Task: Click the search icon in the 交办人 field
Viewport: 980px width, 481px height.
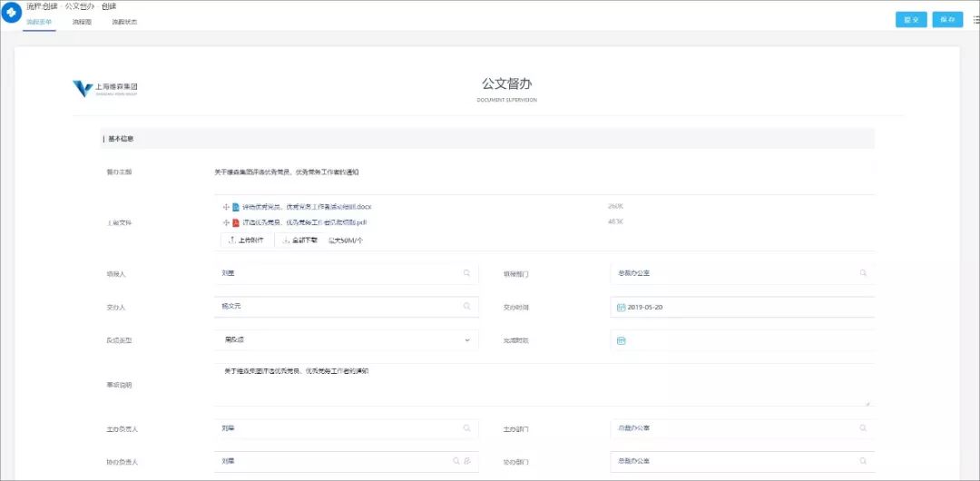Action: pos(466,307)
